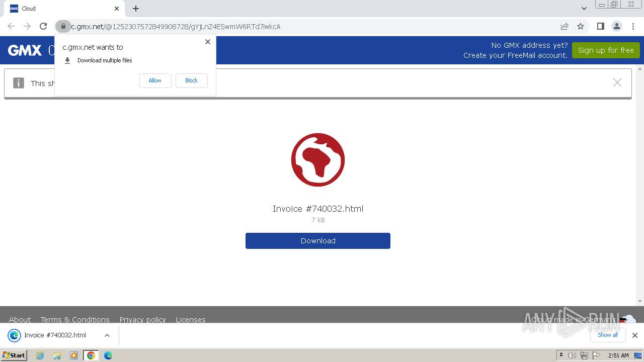Screen dimensions: 644x362
Task: Open site info via lock icon
Action: [63, 26]
